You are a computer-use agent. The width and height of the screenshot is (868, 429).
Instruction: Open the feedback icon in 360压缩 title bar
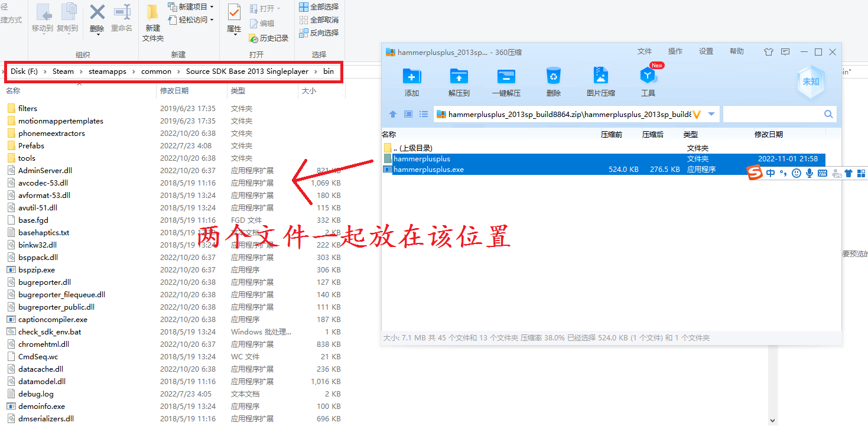pos(785,52)
